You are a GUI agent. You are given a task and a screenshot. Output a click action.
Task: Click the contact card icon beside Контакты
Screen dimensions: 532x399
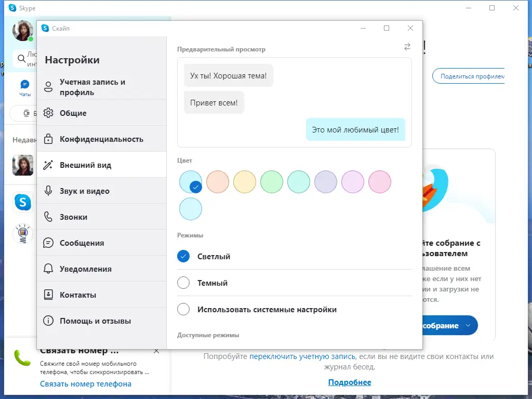coord(48,295)
